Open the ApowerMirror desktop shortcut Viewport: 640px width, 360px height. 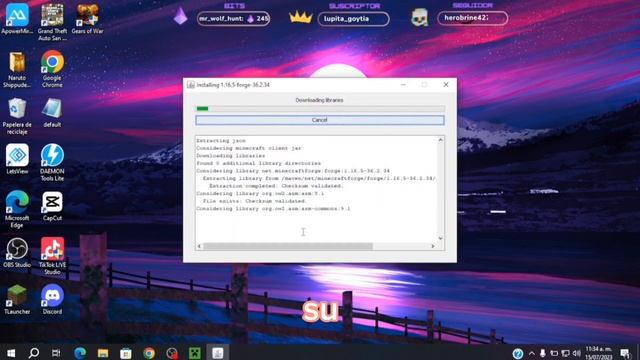pyautogui.click(x=17, y=19)
